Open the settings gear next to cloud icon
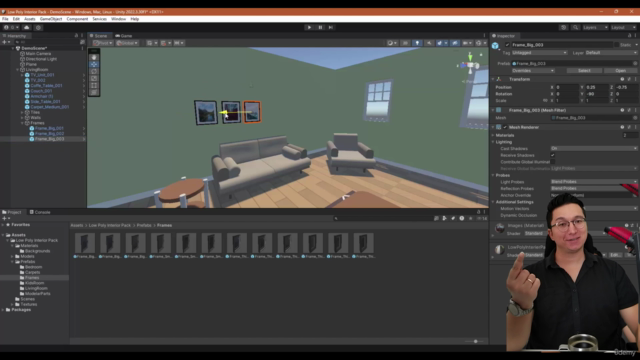 click(x=38, y=27)
